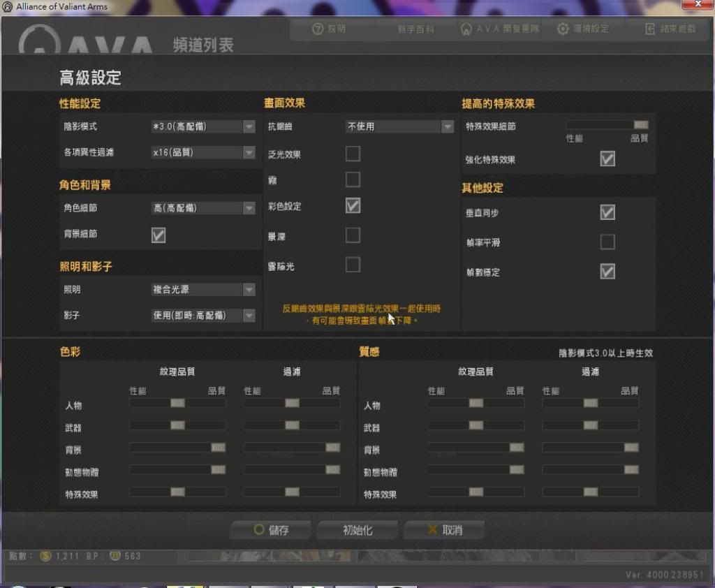Screen dimensions: 715x588
Task: Enable the 泛光效果 checkbox
Action: tap(353, 154)
